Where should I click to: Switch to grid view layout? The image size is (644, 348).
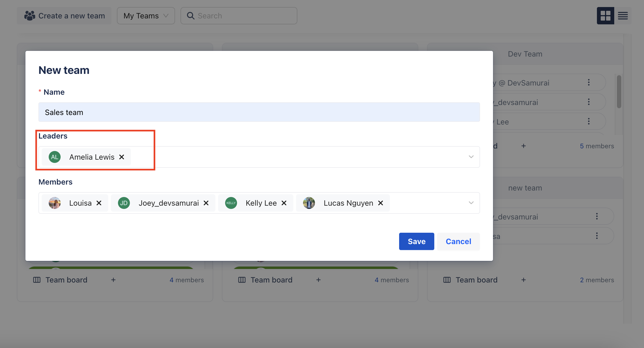(x=605, y=16)
